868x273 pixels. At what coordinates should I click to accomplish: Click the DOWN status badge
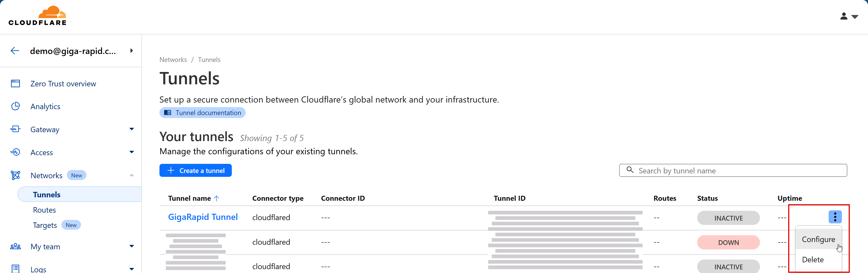(x=728, y=242)
